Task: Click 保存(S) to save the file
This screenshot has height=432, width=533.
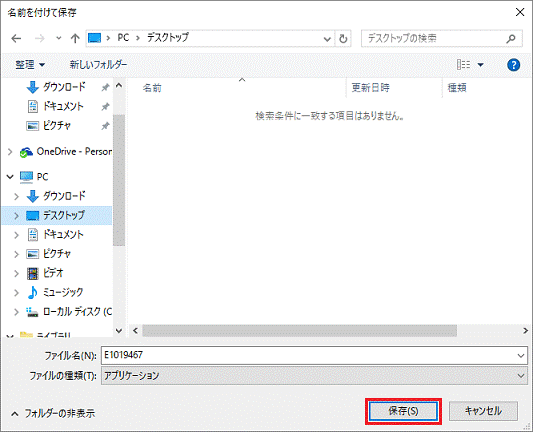Action: pyautogui.click(x=403, y=411)
